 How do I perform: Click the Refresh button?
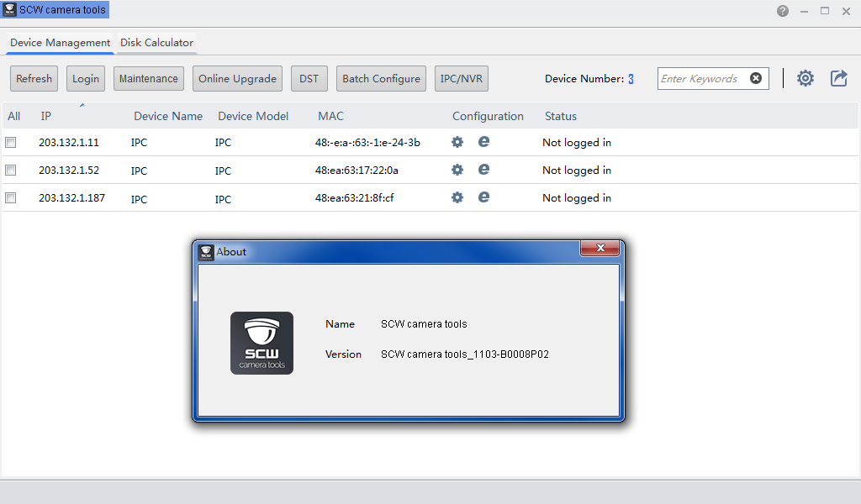tap(34, 78)
